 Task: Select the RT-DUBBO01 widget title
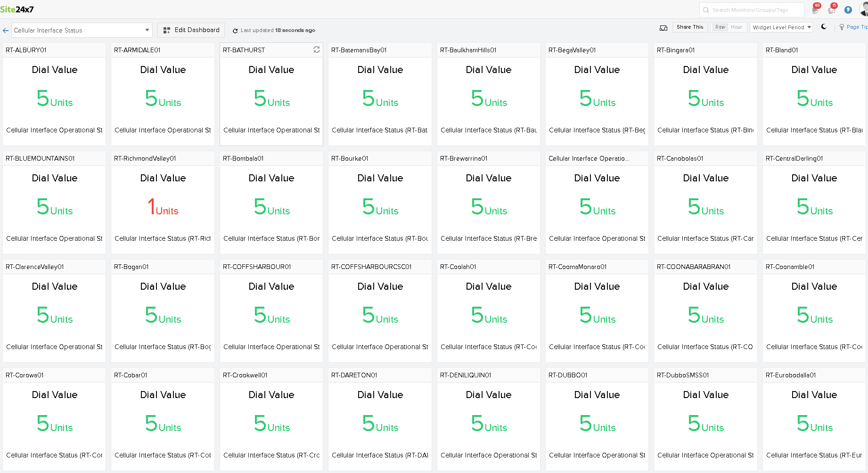[568, 375]
